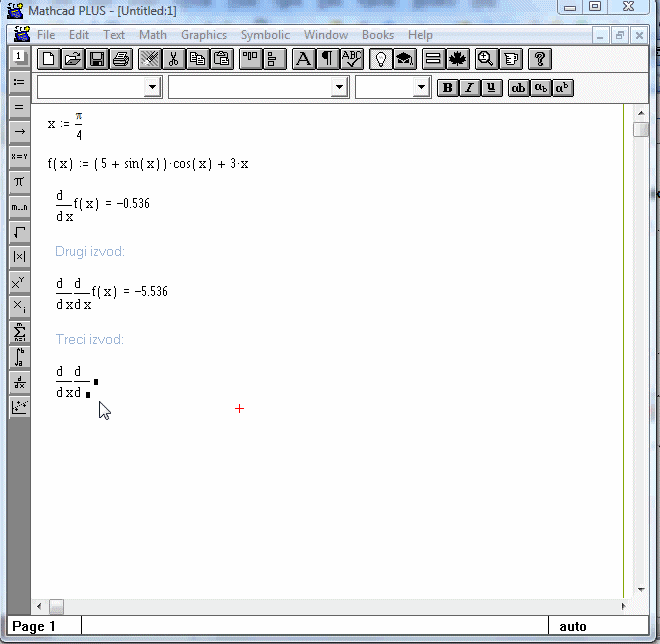Open the font size dropdown
The image size is (660, 644).
421,88
